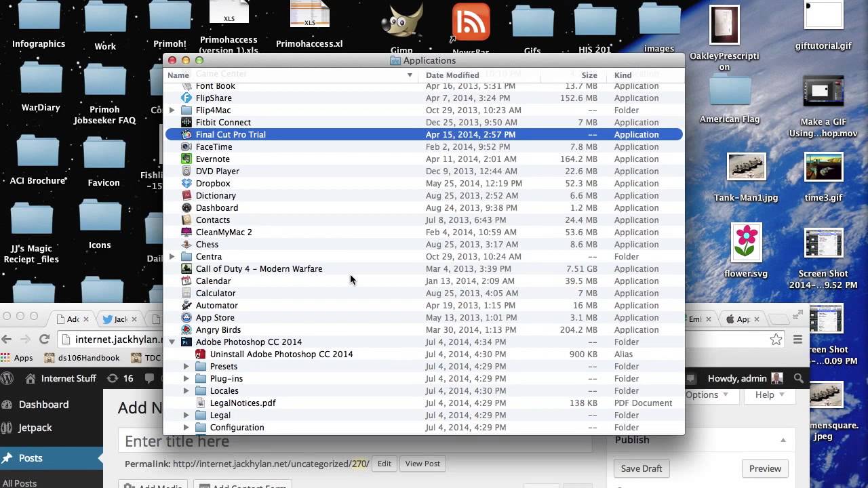Expand the Plug-ins folder
868x488 pixels.
click(186, 378)
